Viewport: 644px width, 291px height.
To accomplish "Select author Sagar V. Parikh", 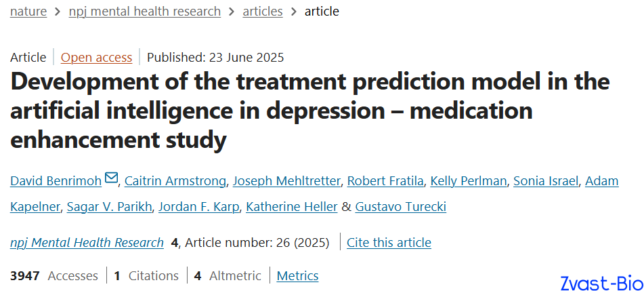I will click(x=110, y=207).
